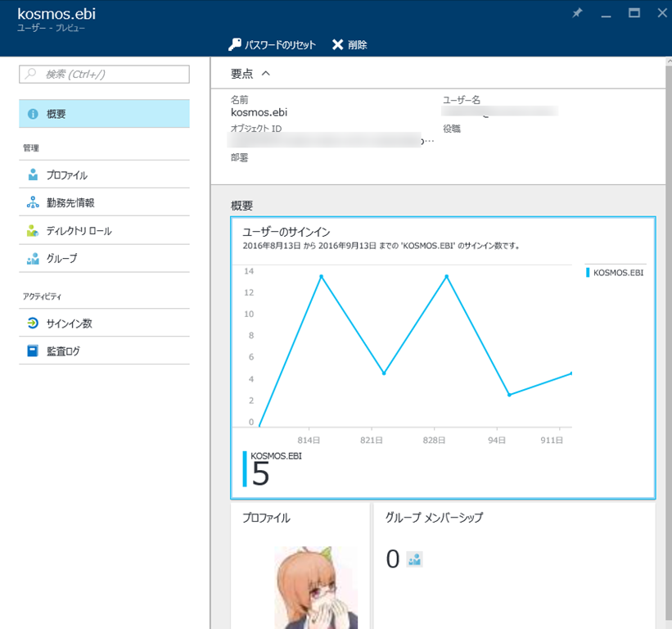
Task: Click the password reset key icon
Action: [x=234, y=44]
